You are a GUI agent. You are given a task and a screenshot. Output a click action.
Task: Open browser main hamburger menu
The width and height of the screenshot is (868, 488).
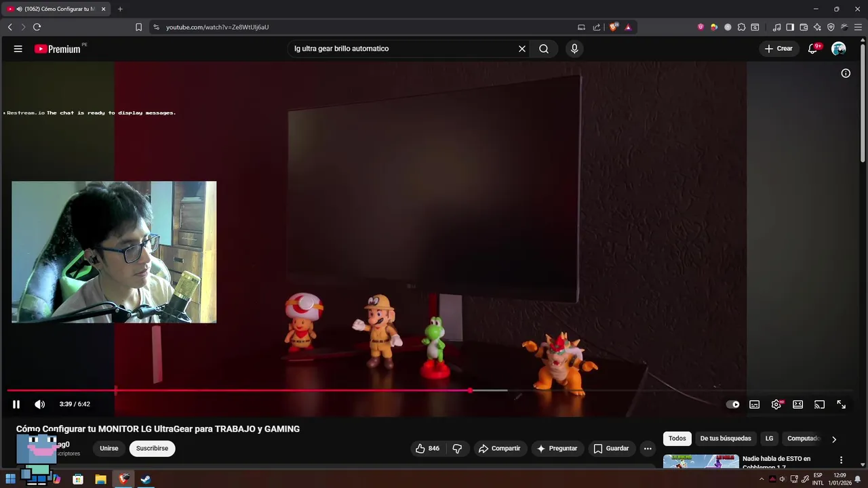859,27
